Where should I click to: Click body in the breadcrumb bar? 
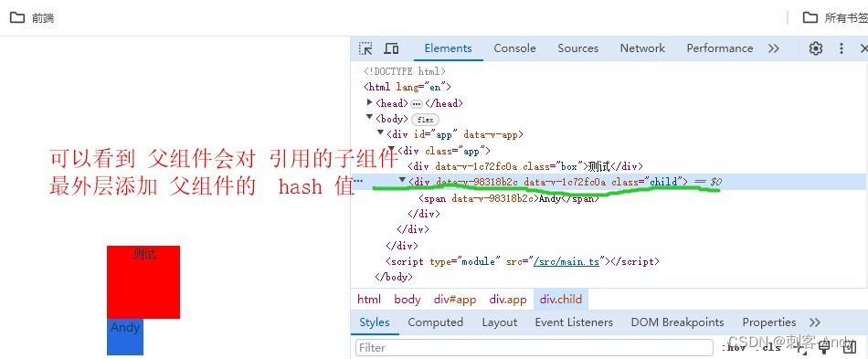408,300
